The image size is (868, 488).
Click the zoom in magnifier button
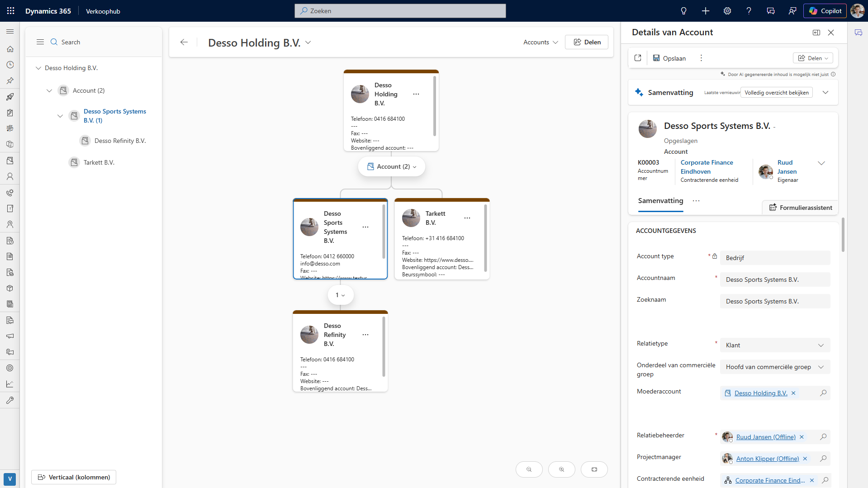coord(561,469)
